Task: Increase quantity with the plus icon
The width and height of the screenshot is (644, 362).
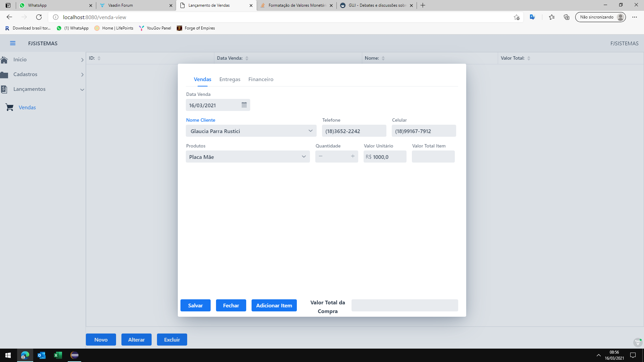Action: tap(353, 156)
